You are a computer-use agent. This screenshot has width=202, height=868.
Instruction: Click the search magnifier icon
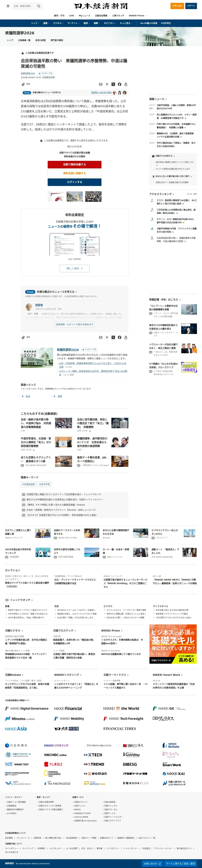39,6
